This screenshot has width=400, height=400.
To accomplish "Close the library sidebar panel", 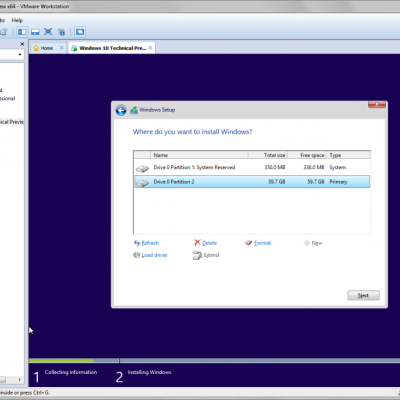I will (x=22, y=44).
